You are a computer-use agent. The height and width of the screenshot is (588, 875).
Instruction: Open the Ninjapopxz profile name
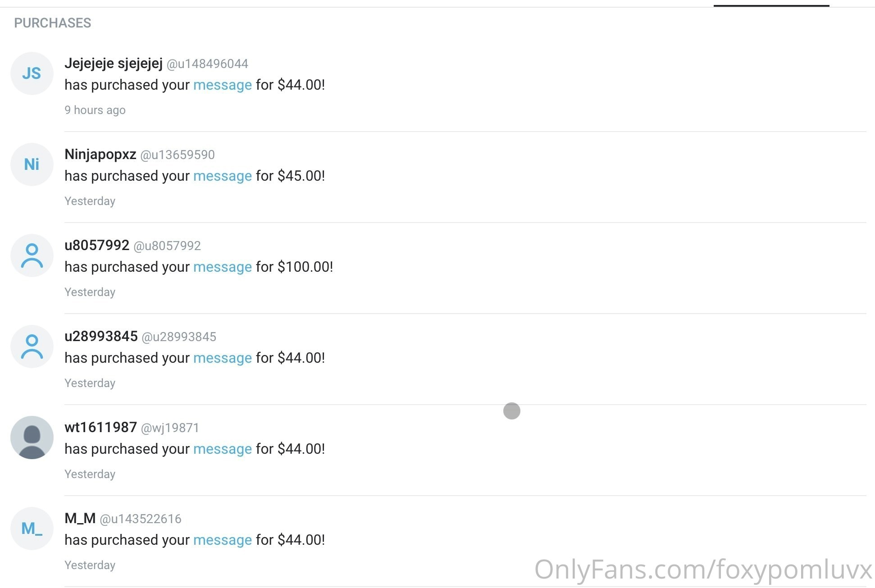tap(100, 155)
